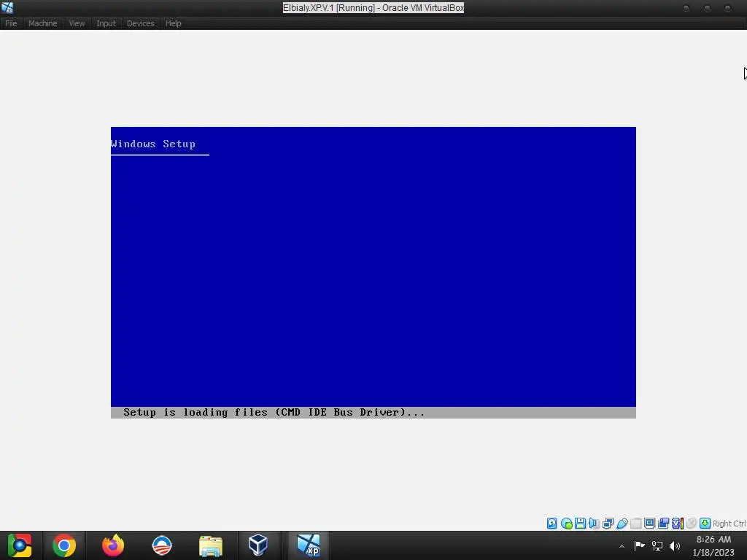This screenshot has width=747, height=560.
Task: Click the optical disc status icon
Action: pyautogui.click(x=566, y=524)
